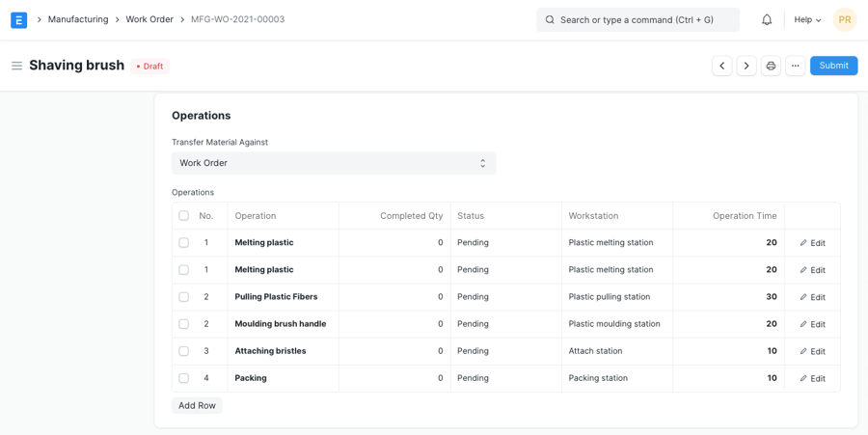Viewport: 868px width, 435px height.
Task: Submit the work order
Action: [833, 66]
